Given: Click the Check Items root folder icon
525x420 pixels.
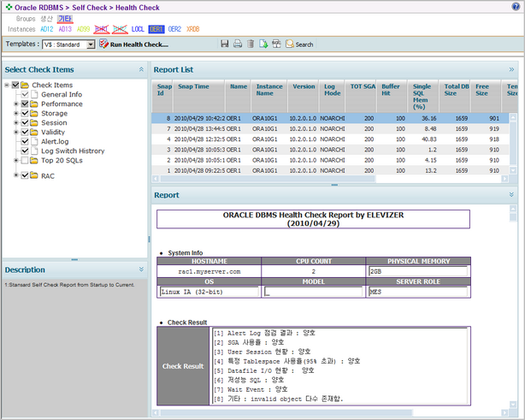Looking at the screenshot, I should (x=25, y=85).
